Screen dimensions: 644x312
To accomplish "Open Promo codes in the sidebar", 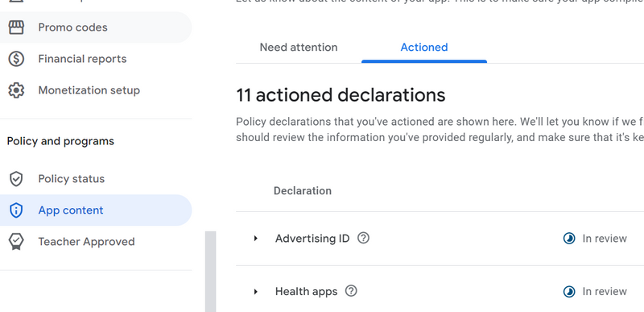I will tap(96, 27).
